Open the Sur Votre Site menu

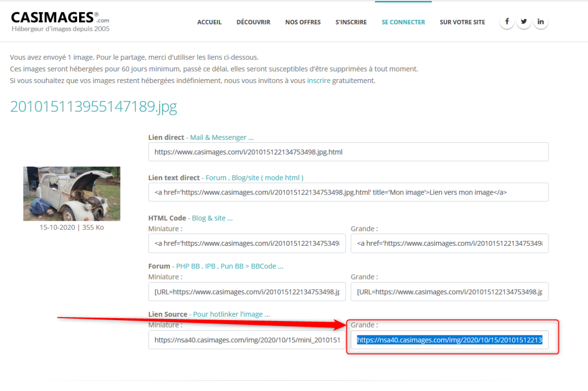coord(462,22)
